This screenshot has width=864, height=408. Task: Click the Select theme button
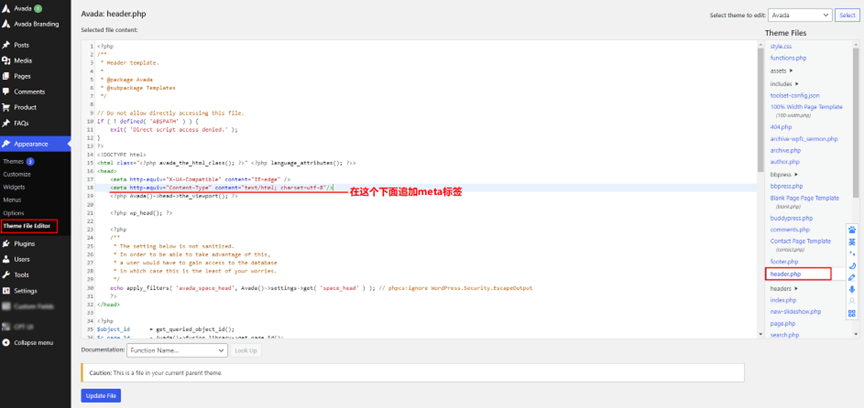point(847,15)
